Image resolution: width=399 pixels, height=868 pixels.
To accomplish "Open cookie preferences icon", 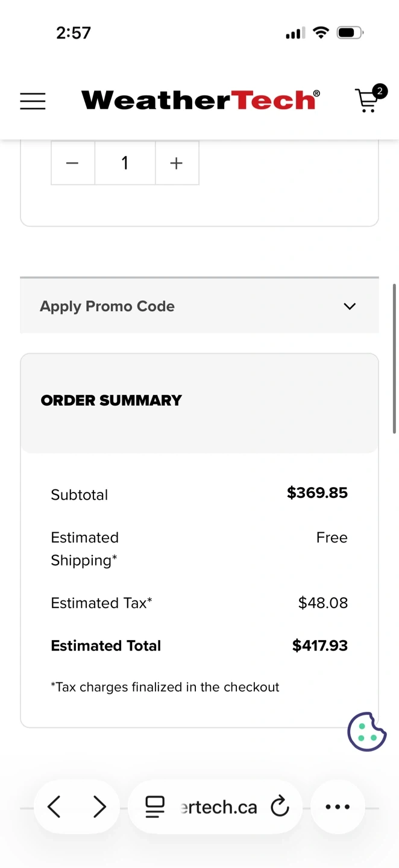I will (366, 732).
